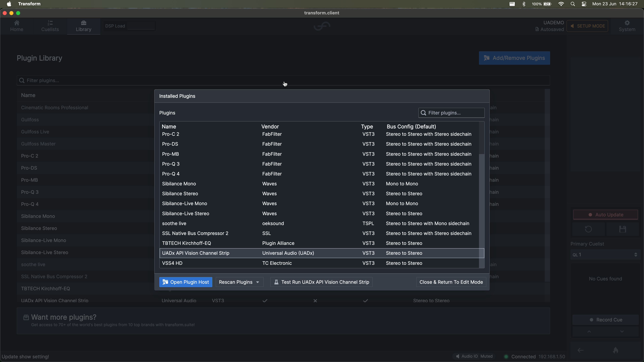The width and height of the screenshot is (644, 362).
Task: Click the Installed Plugins list scrollbar
Action: (481, 211)
